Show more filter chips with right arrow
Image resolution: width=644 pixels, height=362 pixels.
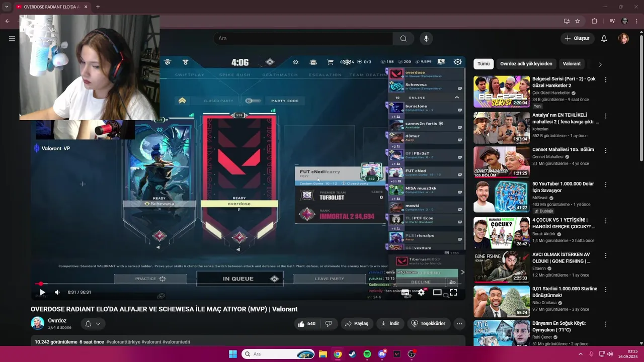click(600, 64)
